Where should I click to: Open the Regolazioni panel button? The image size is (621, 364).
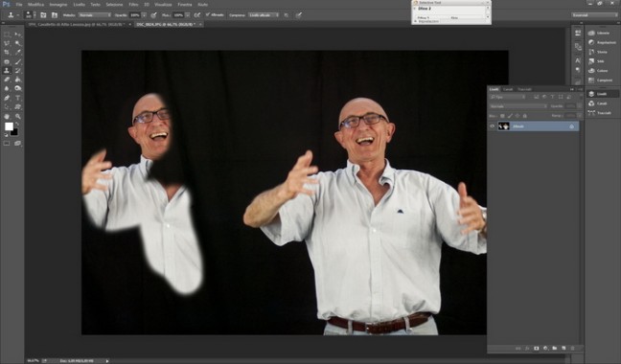click(603, 42)
